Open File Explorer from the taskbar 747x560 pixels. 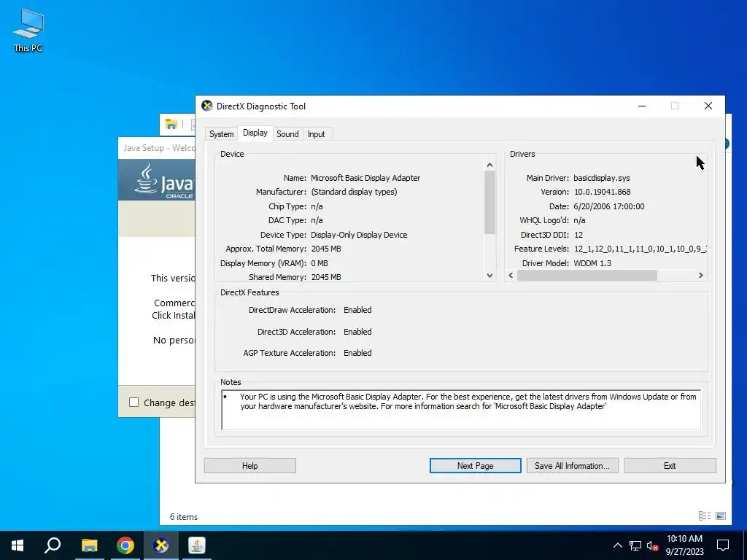(89, 545)
